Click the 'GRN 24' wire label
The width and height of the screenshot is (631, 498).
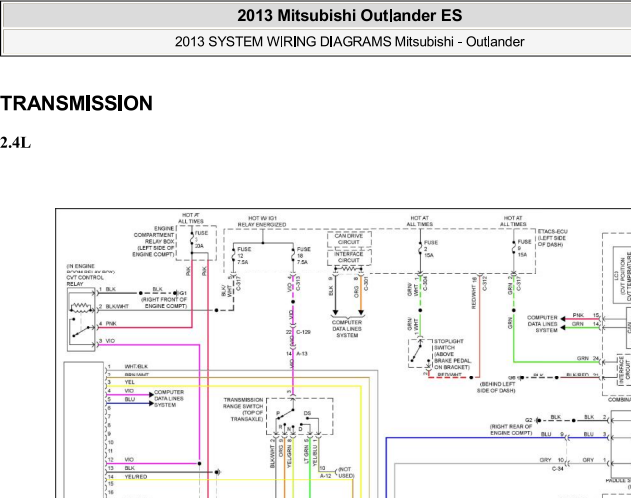click(588, 358)
